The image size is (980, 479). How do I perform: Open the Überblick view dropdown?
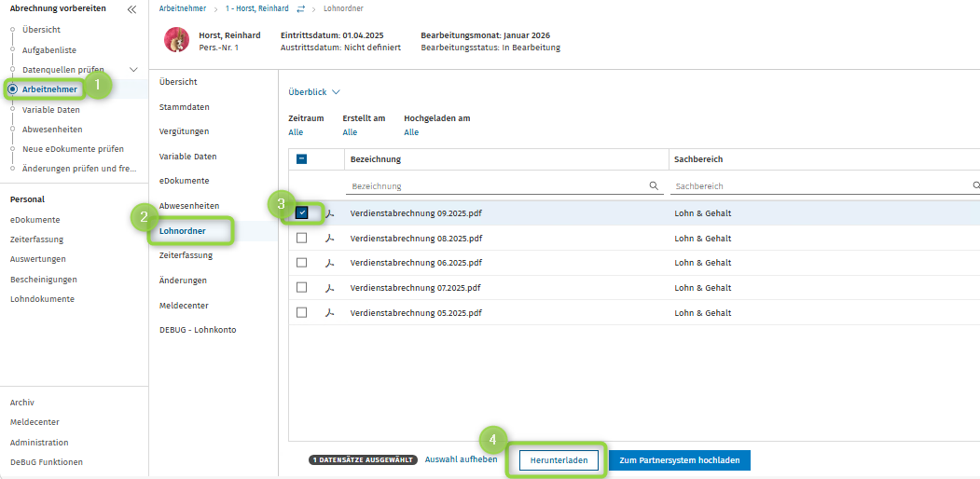click(313, 92)
